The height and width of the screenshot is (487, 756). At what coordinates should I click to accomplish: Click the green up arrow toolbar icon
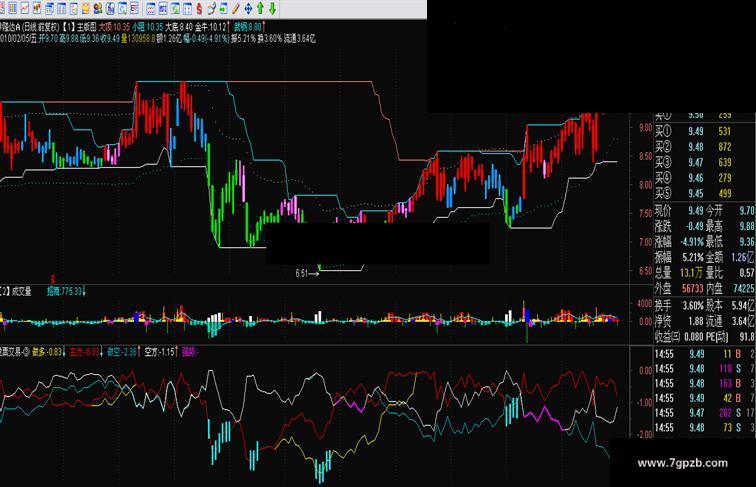(260, 8)
